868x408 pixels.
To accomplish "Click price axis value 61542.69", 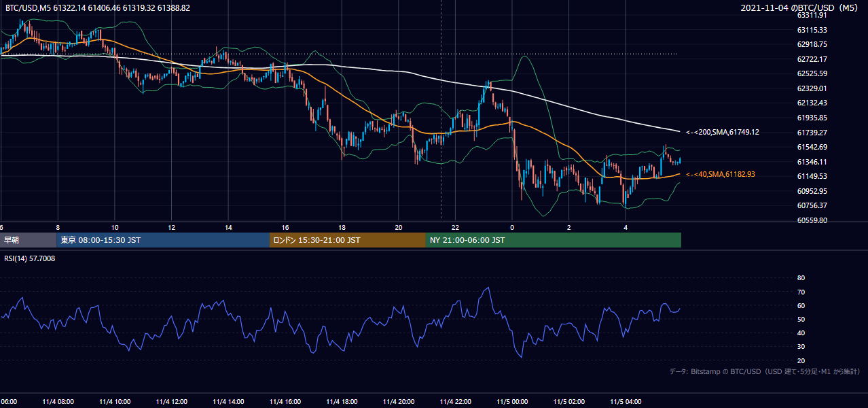I will [x=812, y=147].
